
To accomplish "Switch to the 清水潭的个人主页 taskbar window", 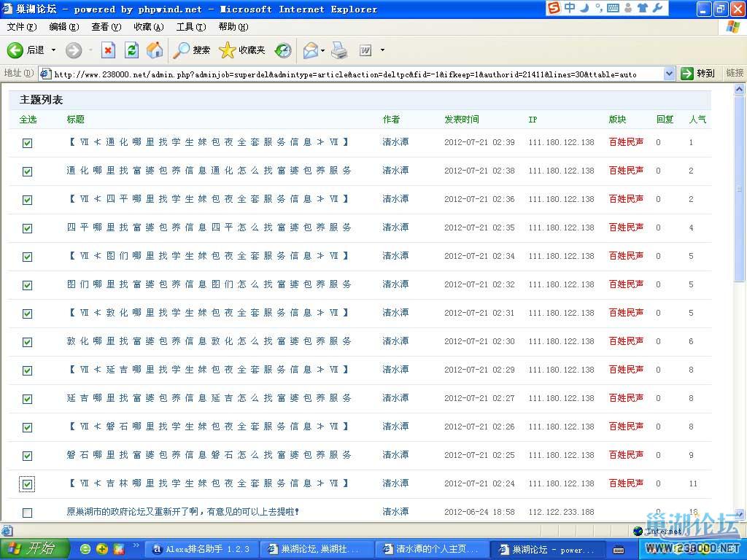I will pos(432,550).
